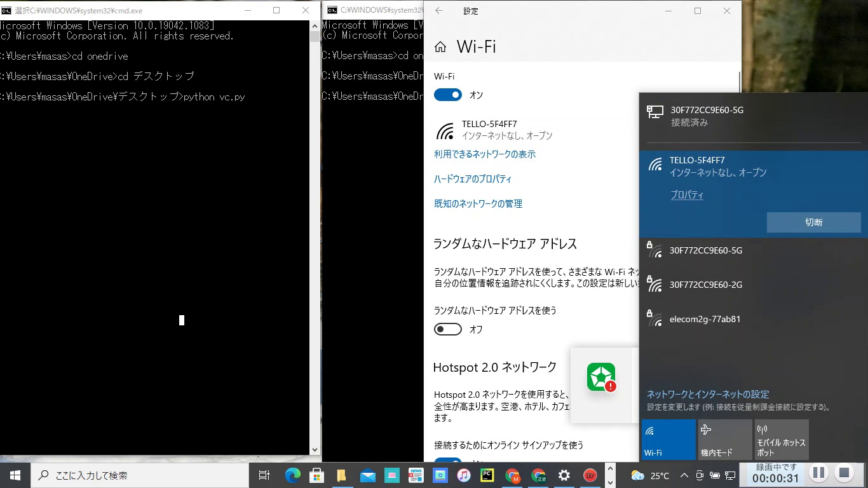Open Task View from taskbar
This screenshot has height=488, width=868.
pos(264,475)
